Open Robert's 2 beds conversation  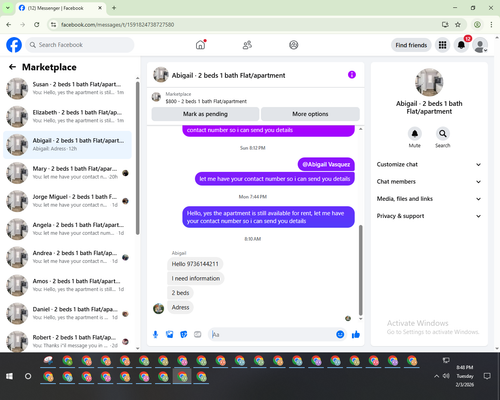click(x=67, y=341)
